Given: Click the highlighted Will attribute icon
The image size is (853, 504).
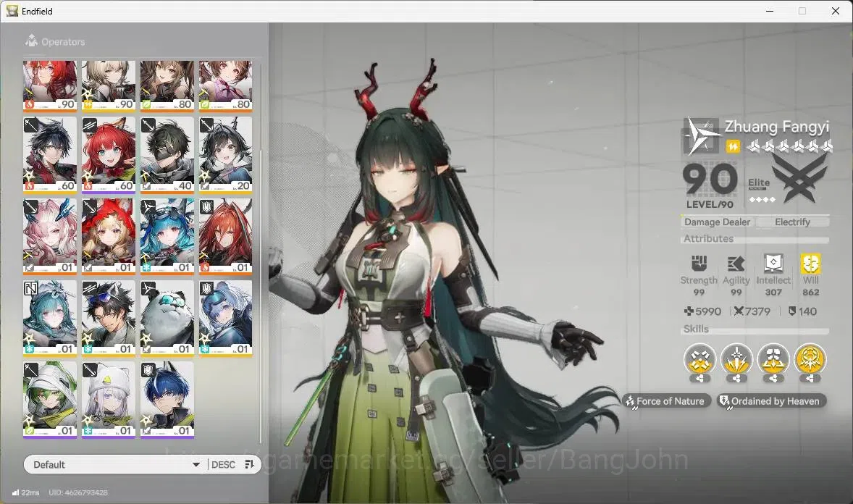Looking at the screenshot, I should tap(810, 264).
